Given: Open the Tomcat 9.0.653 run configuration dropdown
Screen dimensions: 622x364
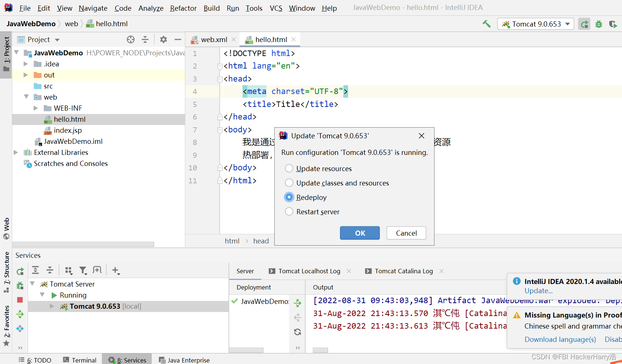Looking at the screenshot, I should pos(536,24).
